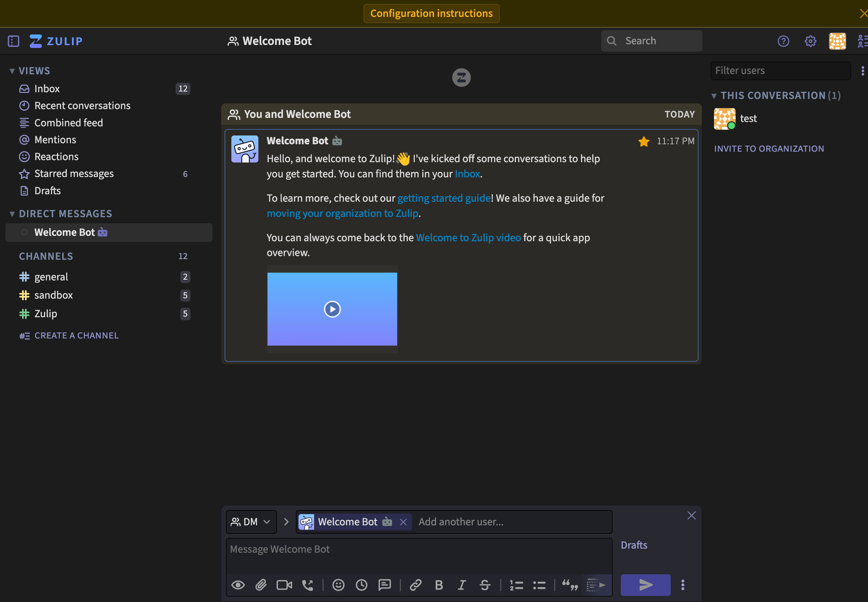Click the Filter users field
Image resolution: width=868 pixels, height=602 pixels.
pos(781,71)
